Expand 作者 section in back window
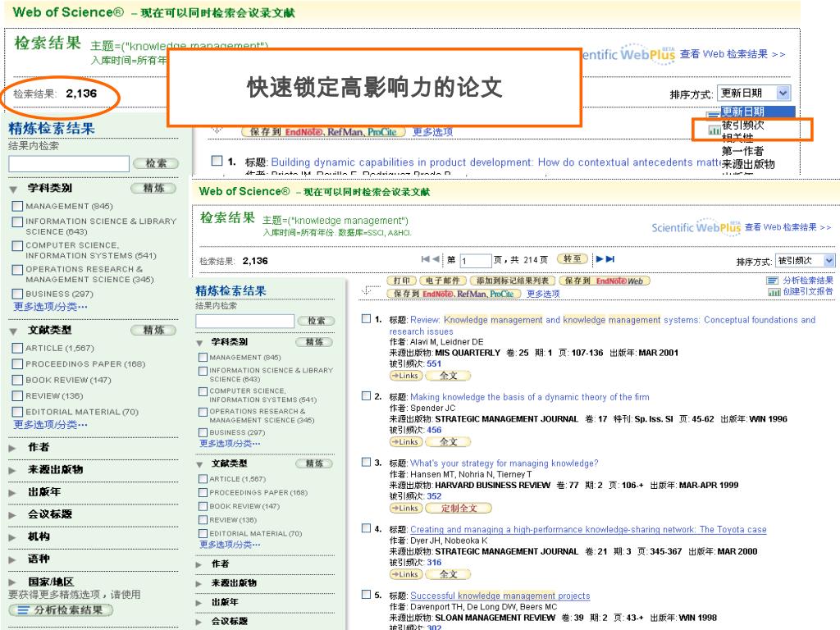The height and width of the screenshot is (630, 840). coord(12,448)
